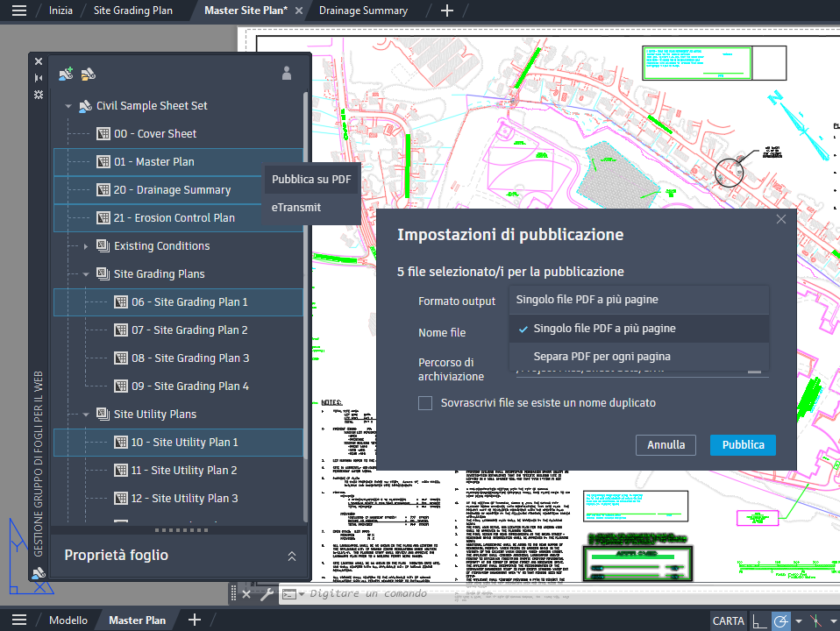The width and height of the screenshot is (840, 631).
Task: Choose Separa PDF per ogni pagina option
Action: click(639, 357)
